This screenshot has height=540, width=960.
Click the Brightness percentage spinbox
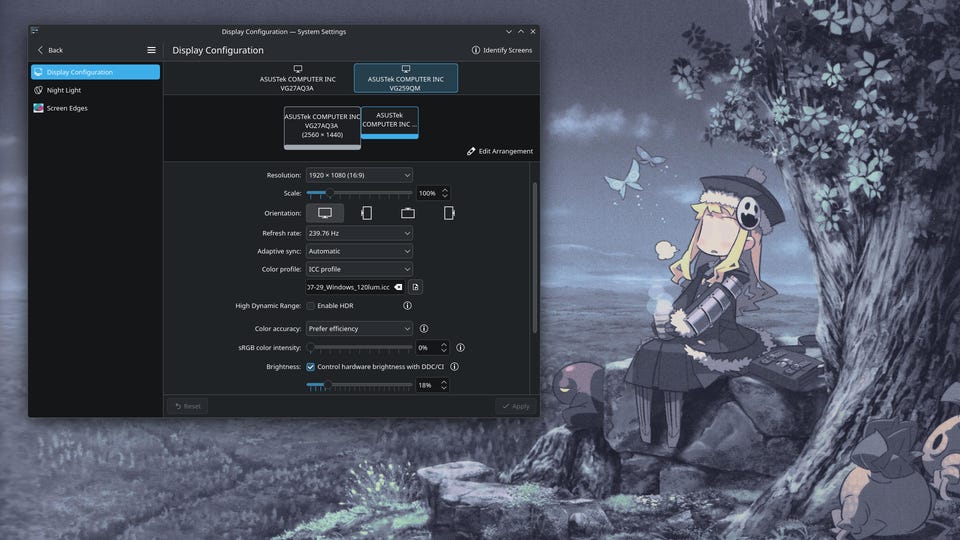432,385
